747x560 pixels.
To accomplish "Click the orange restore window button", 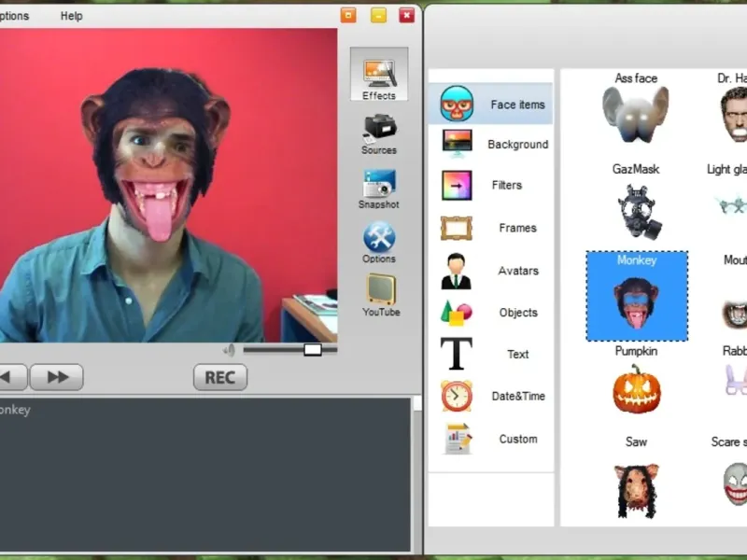I will click(348, 15).
